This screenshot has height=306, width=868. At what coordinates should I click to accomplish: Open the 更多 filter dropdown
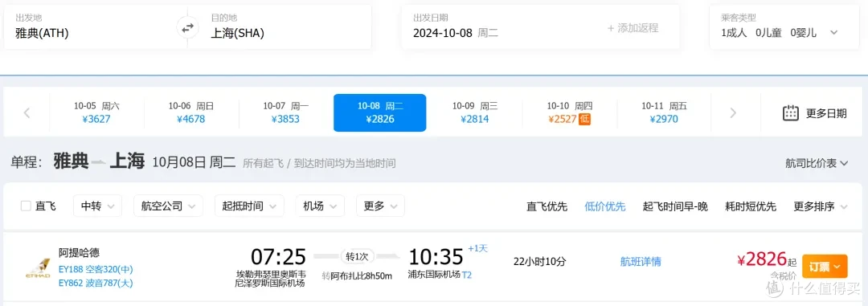[x=380, y=206]
